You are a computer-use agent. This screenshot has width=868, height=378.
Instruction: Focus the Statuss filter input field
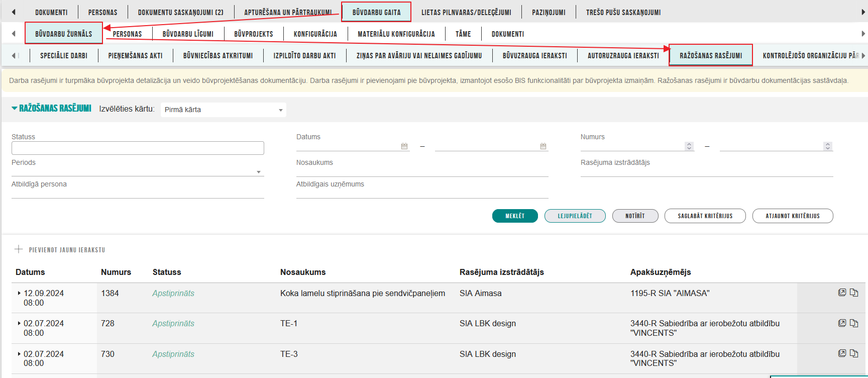(x=138, y=148)
